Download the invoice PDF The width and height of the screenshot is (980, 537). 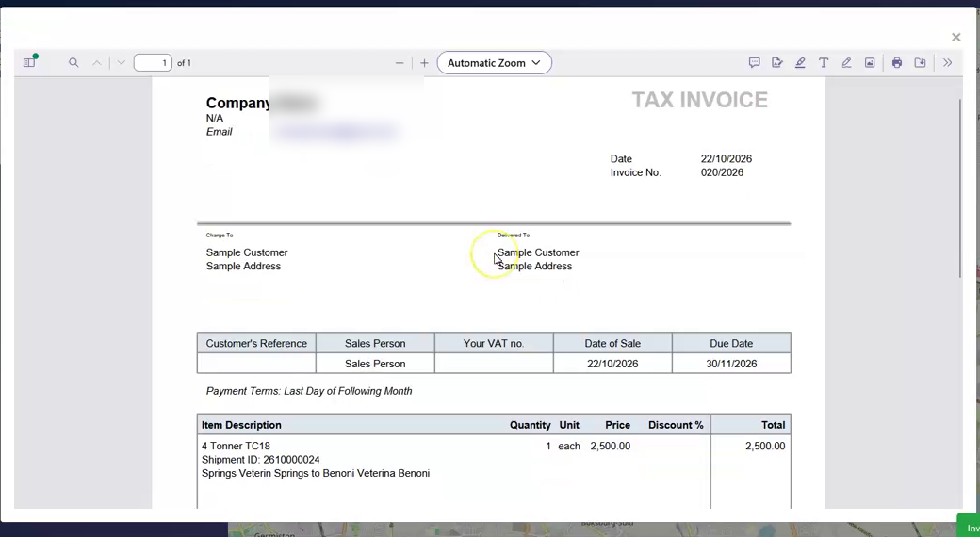tap(920, 62)
